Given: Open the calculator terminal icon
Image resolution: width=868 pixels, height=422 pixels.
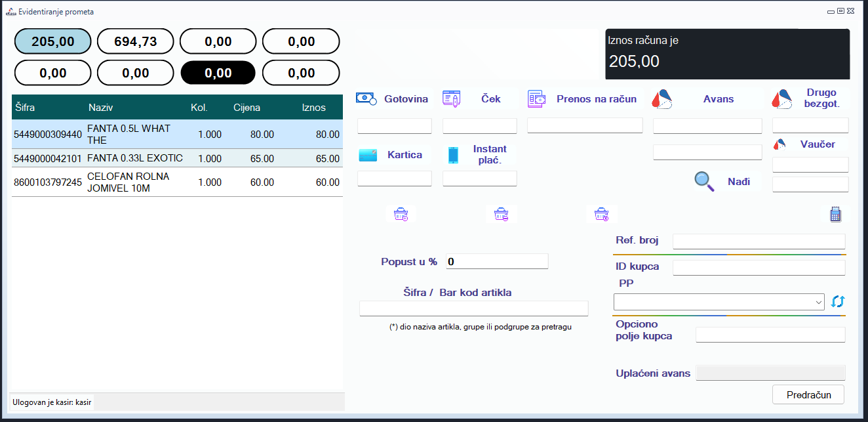Looking at the screenshot, I should [835, 214].
